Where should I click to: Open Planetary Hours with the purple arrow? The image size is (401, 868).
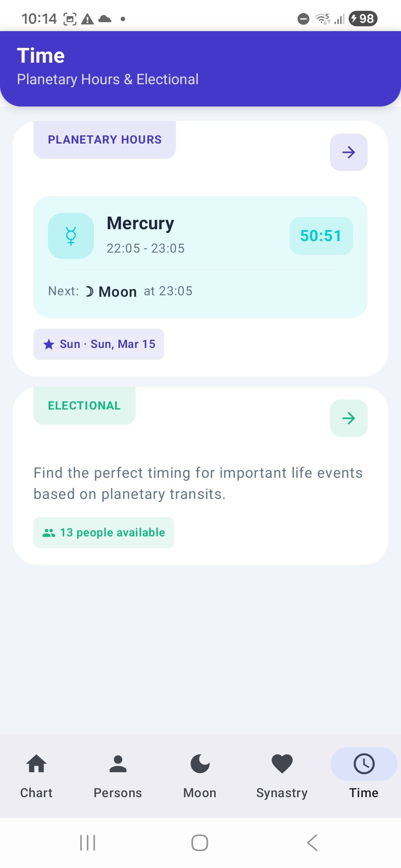(349, 152)
